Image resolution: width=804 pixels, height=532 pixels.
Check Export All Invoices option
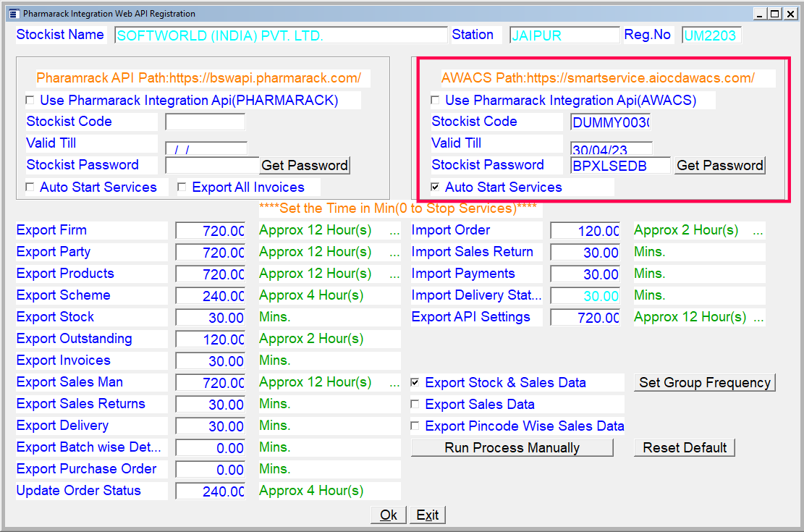pyautogui.click(x=182, y=187)
